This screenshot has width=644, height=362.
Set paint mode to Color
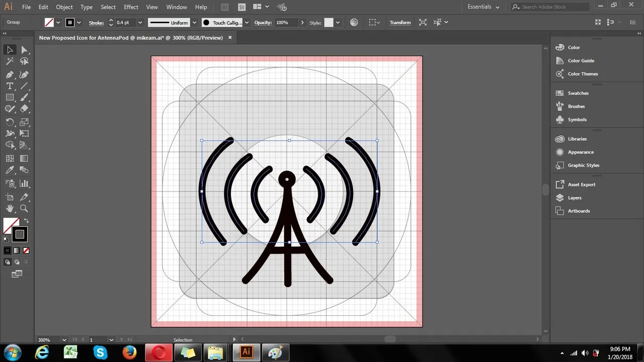coord(8,250)
